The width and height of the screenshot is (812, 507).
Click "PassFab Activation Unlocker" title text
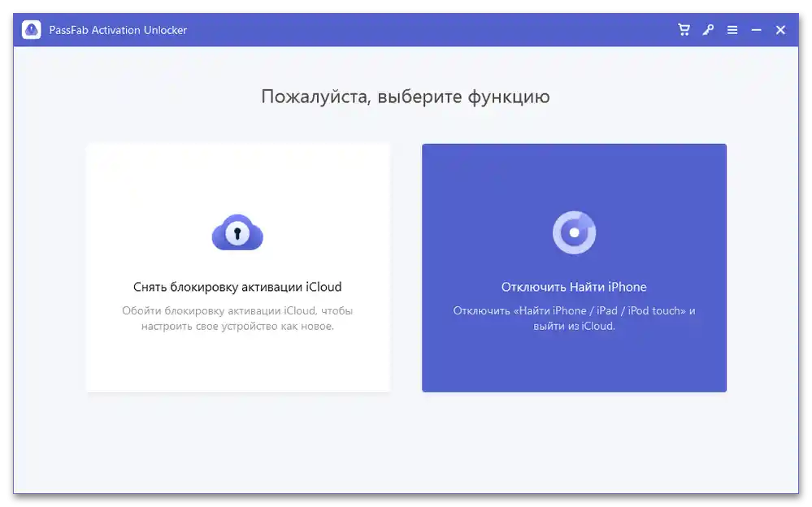coord(118,30)
